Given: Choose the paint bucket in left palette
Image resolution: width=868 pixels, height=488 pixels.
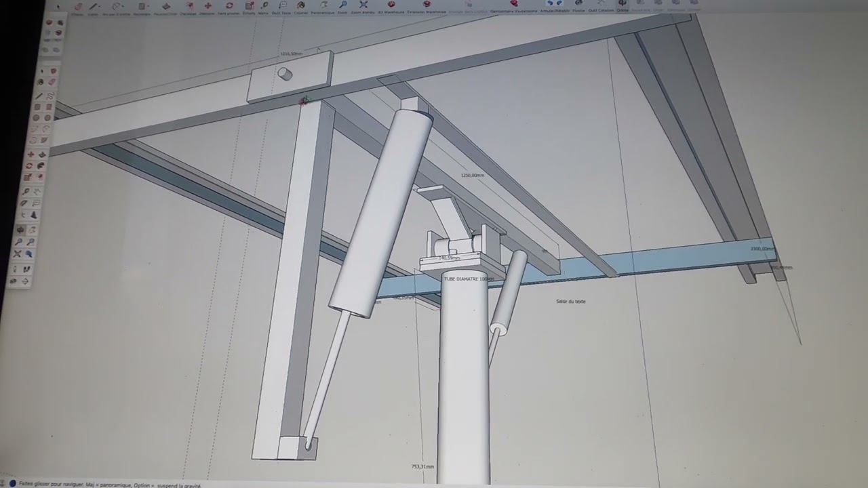Looking at the screenshot, I should click(x=41, y=82).
